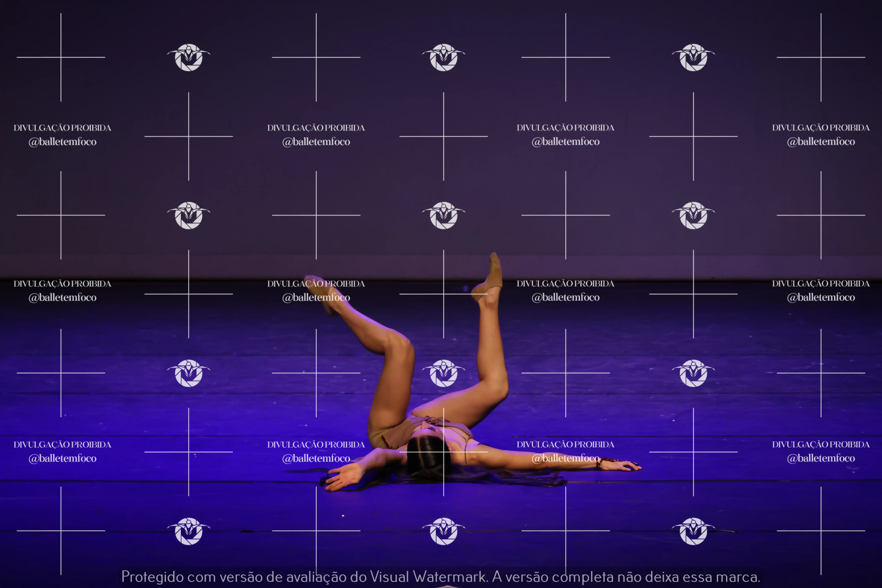Click the bottom-left @balletemfoco handle

pos(62,458)
